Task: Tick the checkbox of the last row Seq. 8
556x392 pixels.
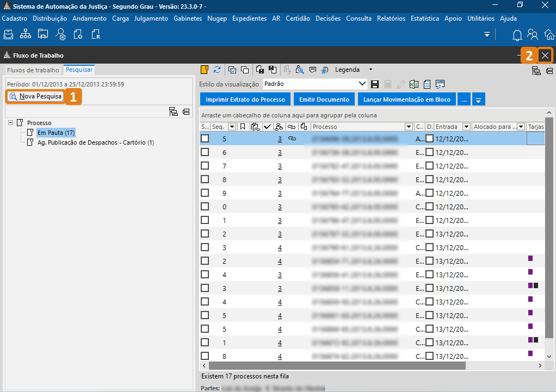Action: pyautogui.click(x=205, y=356)
